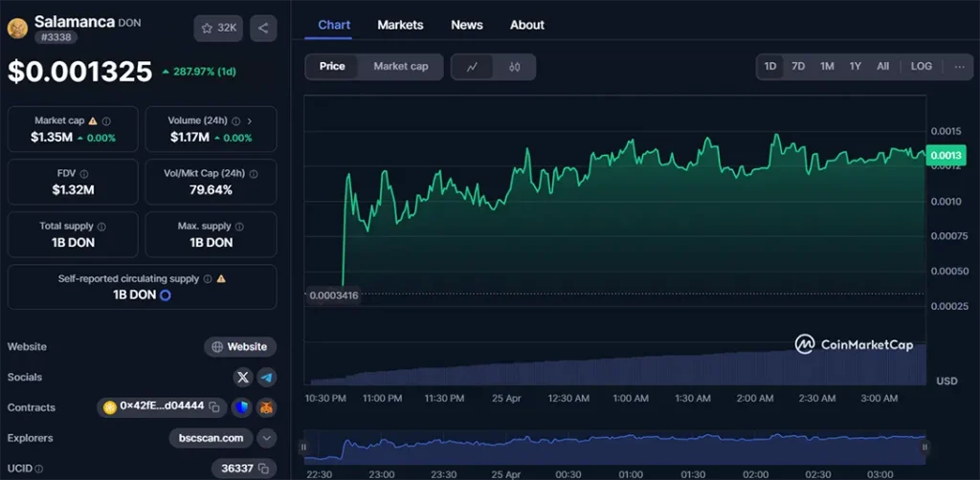
Task: Click circulating supply warning triangle icon
Action: pyautogui.click(x=221, y=279)
